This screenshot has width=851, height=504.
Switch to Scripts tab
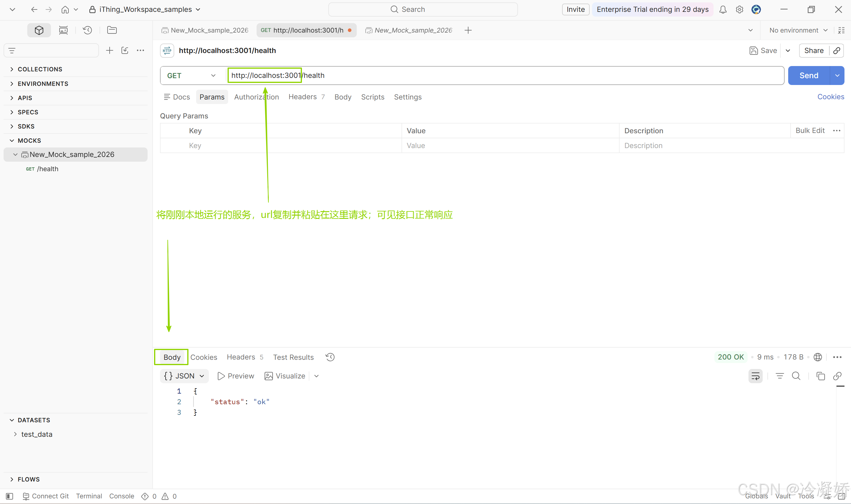pyautogui.click(x=372, y=97)
